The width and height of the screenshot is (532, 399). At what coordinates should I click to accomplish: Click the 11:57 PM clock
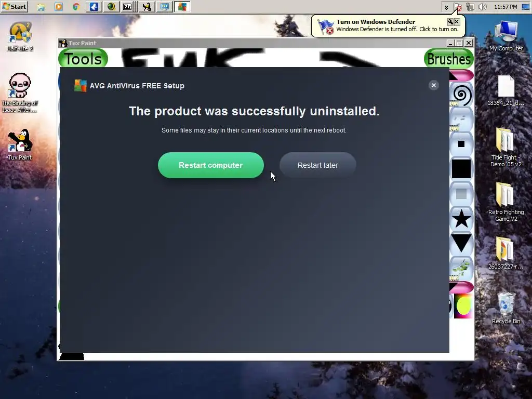click(x=506, y=7)
